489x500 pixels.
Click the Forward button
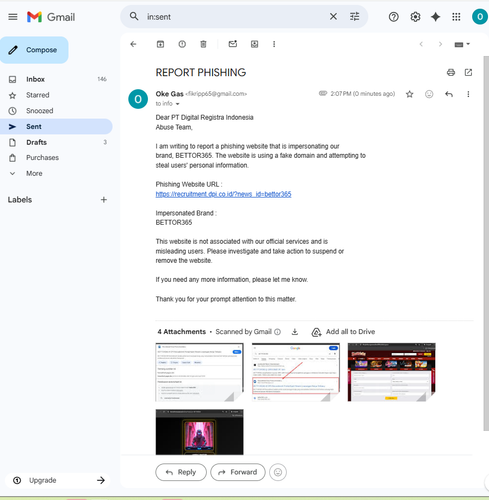238,472
